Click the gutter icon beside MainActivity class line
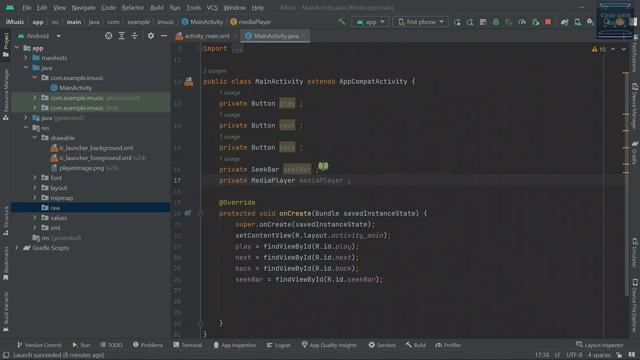This screenshot has width=640, height=360. [x=189, y=82]
